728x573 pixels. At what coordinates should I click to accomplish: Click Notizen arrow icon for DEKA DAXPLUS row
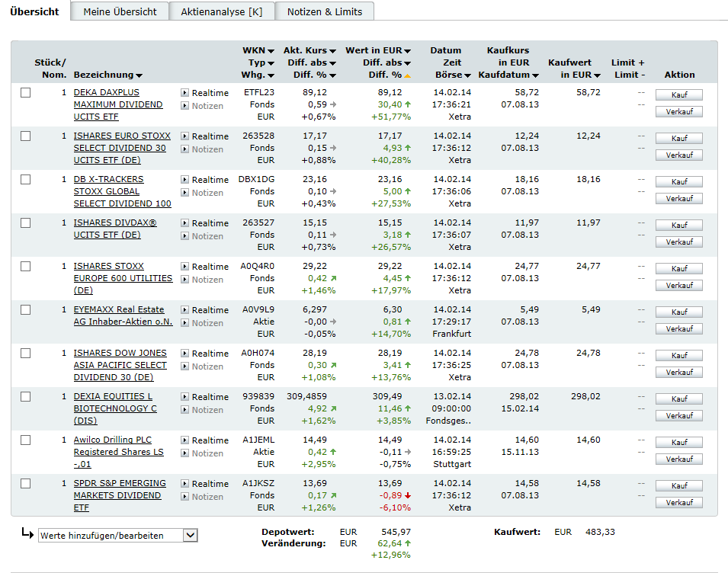click(x=184, y=106)
